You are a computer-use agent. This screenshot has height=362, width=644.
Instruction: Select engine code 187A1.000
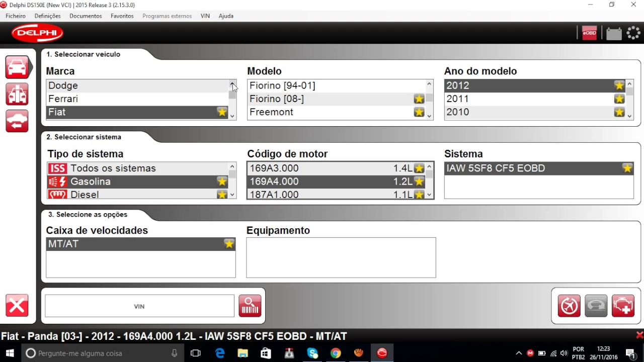click(336, 195)
